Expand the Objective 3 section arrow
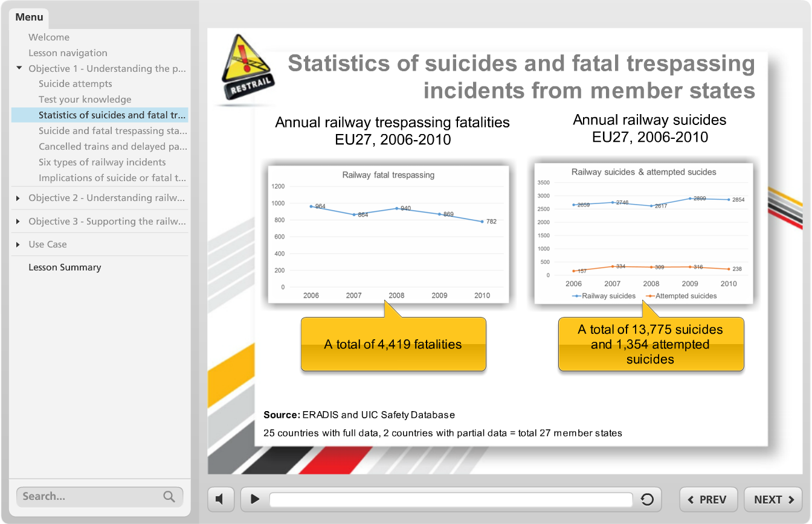 [x=18, y=222]
